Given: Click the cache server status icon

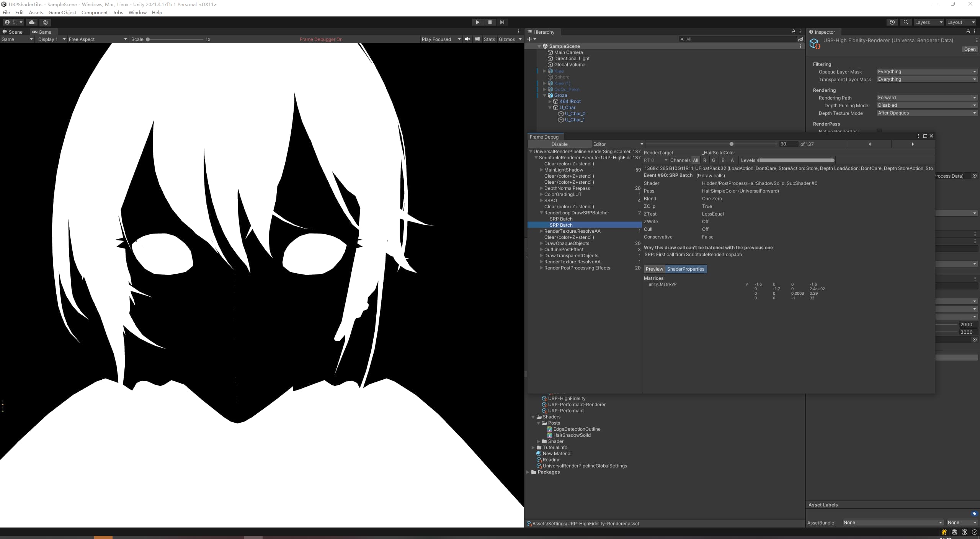Looking at the screenshot, I should point(954,532).
